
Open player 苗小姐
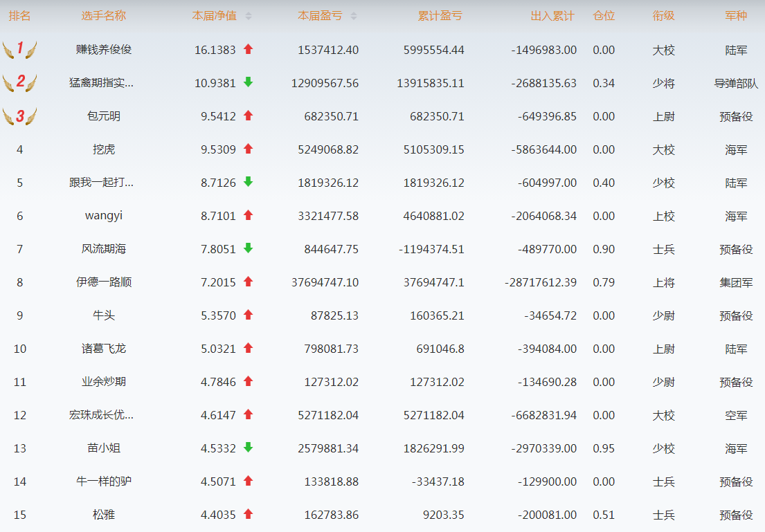pos(103,448)
